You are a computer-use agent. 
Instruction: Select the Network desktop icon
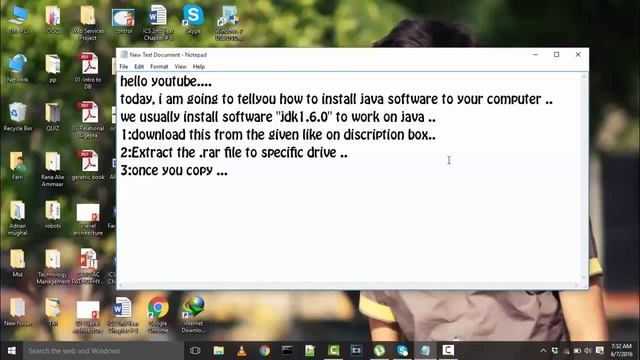(x=18, y=68)
